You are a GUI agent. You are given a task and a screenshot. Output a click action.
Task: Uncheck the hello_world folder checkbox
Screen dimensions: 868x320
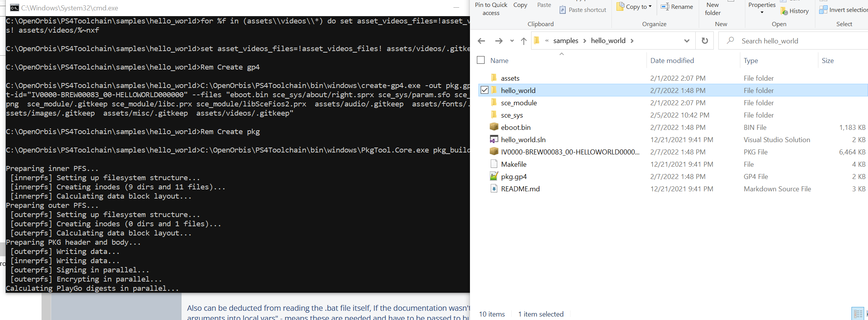tap(485, 90)
